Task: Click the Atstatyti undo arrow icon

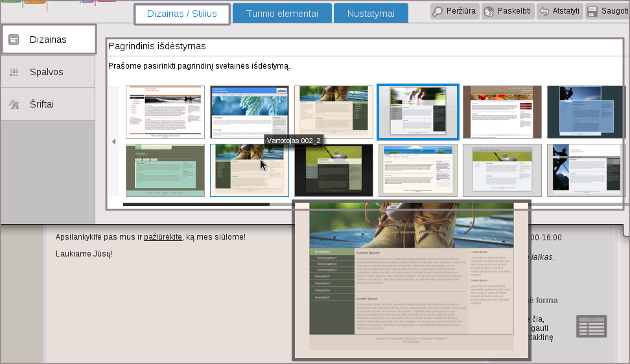Action: pos(544,11)
